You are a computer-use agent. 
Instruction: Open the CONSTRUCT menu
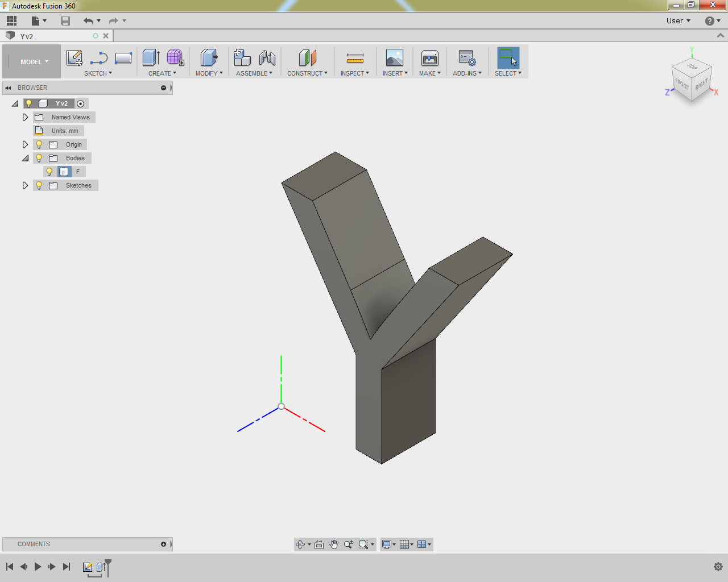(x=307, y=73)
